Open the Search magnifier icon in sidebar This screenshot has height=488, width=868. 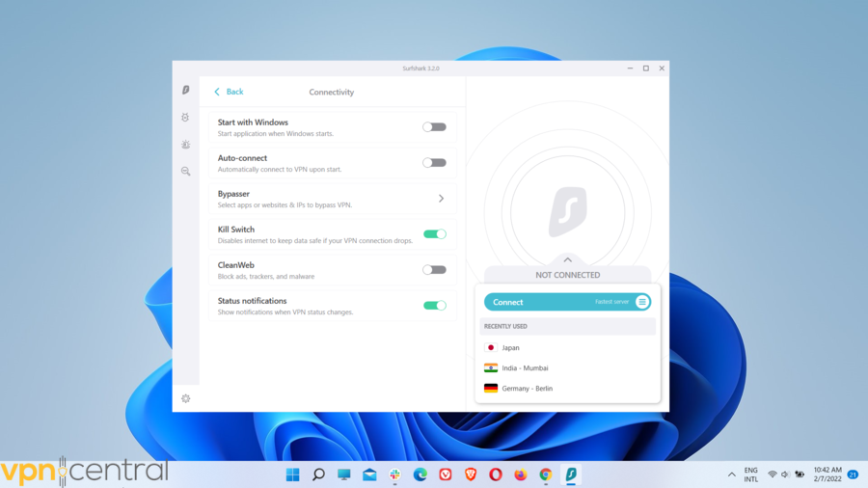click(186, 172)
